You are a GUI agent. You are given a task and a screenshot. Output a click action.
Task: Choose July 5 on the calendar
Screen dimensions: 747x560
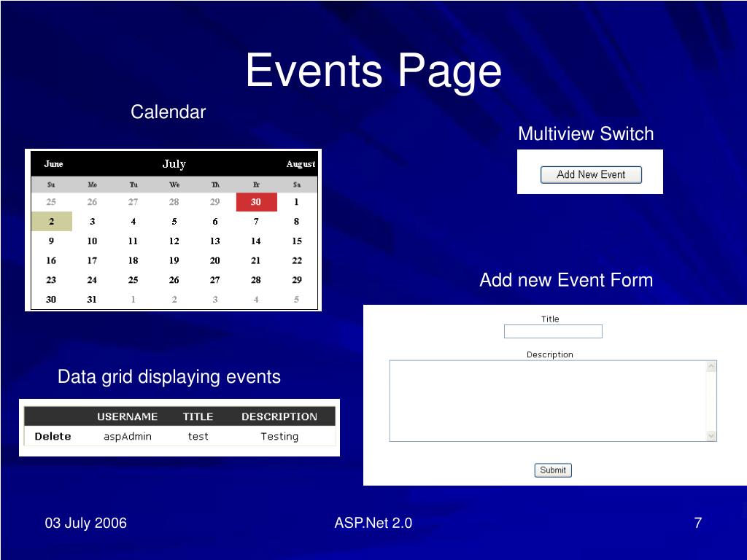coord(174,222)
